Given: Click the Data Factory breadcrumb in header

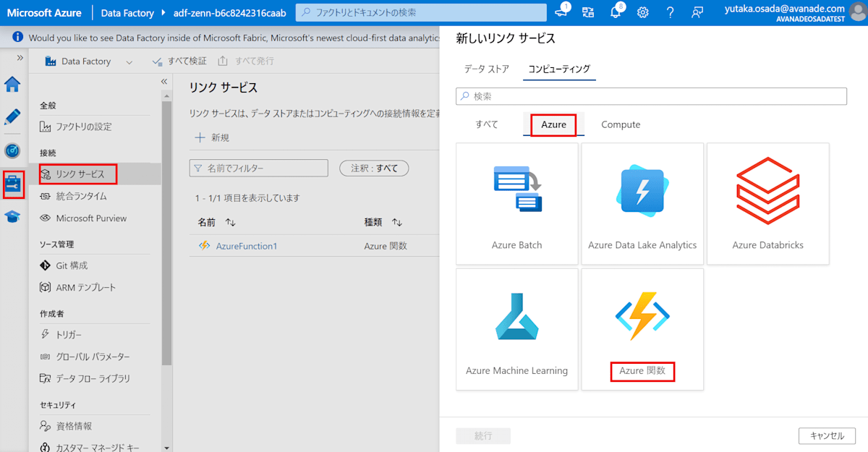Looking at the screenshot, I should (x=126, y=13).
